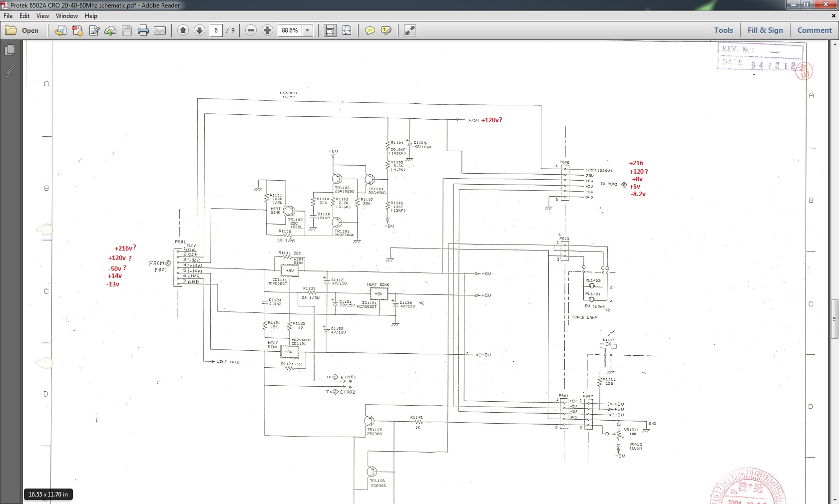The height and width of the screenshot is (504, 839).
Task: Show attachments paperclip panel
Action: point(9,72)
